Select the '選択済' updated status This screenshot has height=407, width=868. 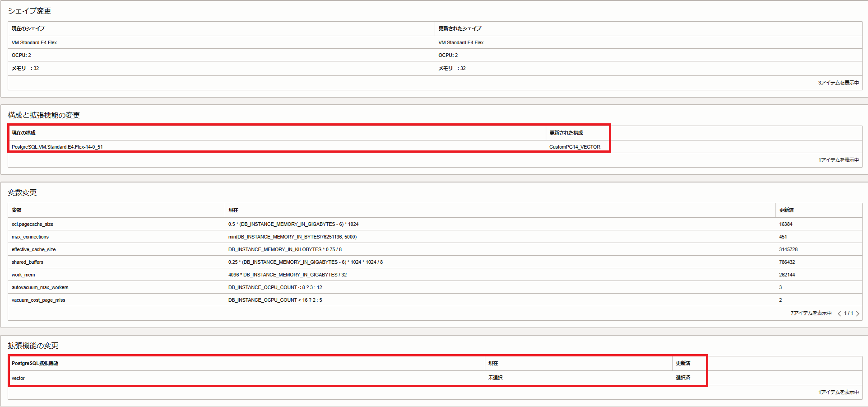pos(683,378)
